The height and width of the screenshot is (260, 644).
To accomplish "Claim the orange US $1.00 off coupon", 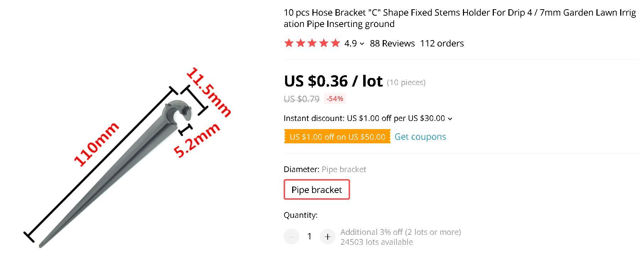I will coord(337,137).
